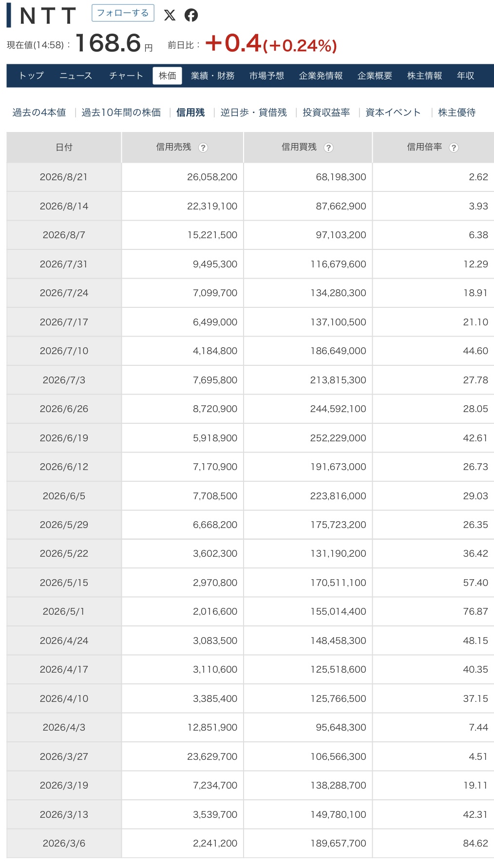Open 過去10年間の株価 link
This screenshot has height=868, width=494.
(121, 113)
